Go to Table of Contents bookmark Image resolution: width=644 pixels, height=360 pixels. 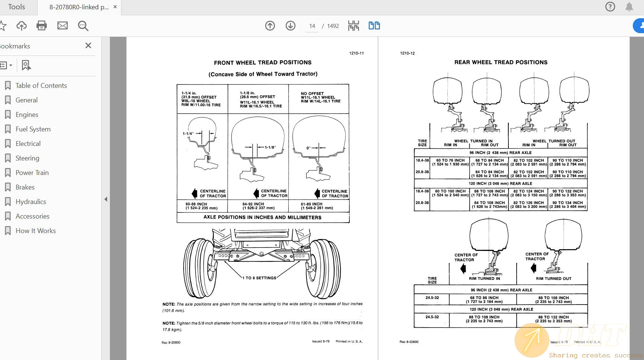point(41,85)
